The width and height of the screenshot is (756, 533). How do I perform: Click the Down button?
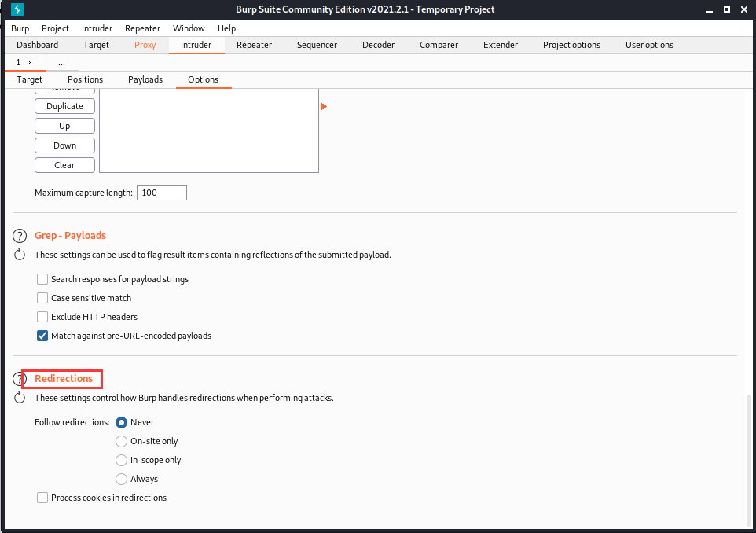(64, 145)
